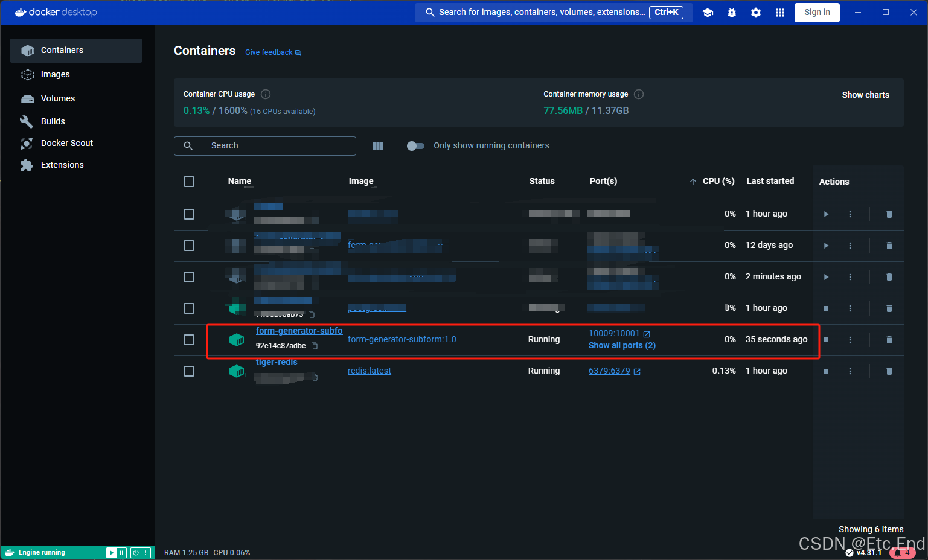This screenshot has height=560, width=928.
Task: Open the engine options menu in footer
Action: click(x=146, y=553)
